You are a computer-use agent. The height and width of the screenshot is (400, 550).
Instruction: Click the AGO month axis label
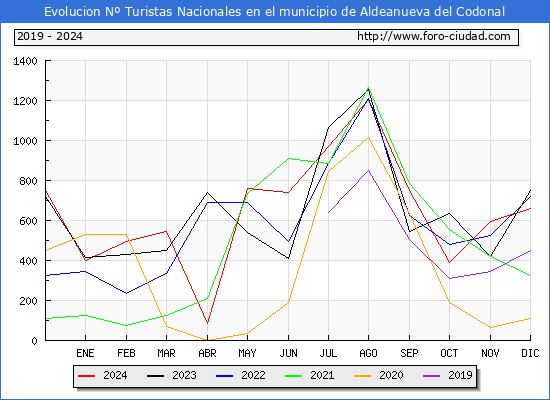(x=368, y=353)
